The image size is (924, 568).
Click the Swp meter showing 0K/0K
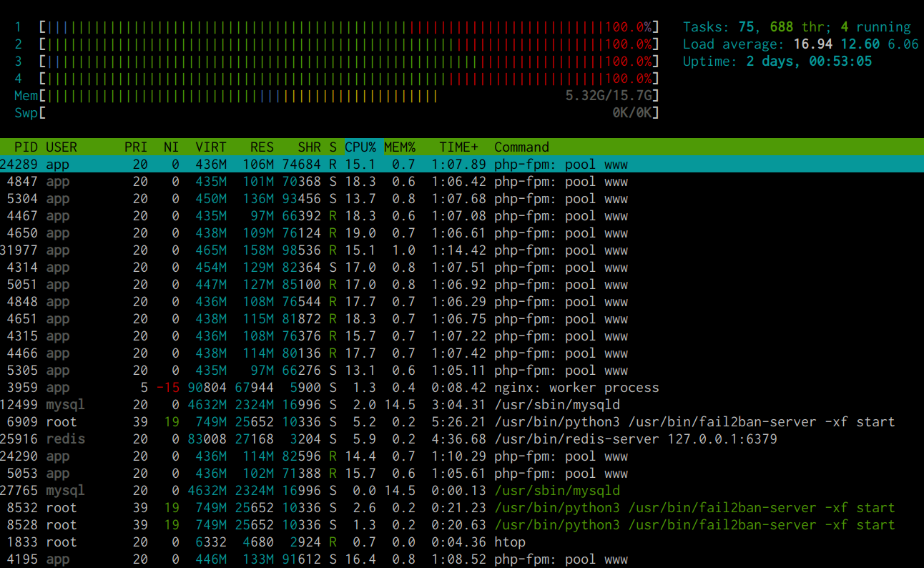coord(349,113)
